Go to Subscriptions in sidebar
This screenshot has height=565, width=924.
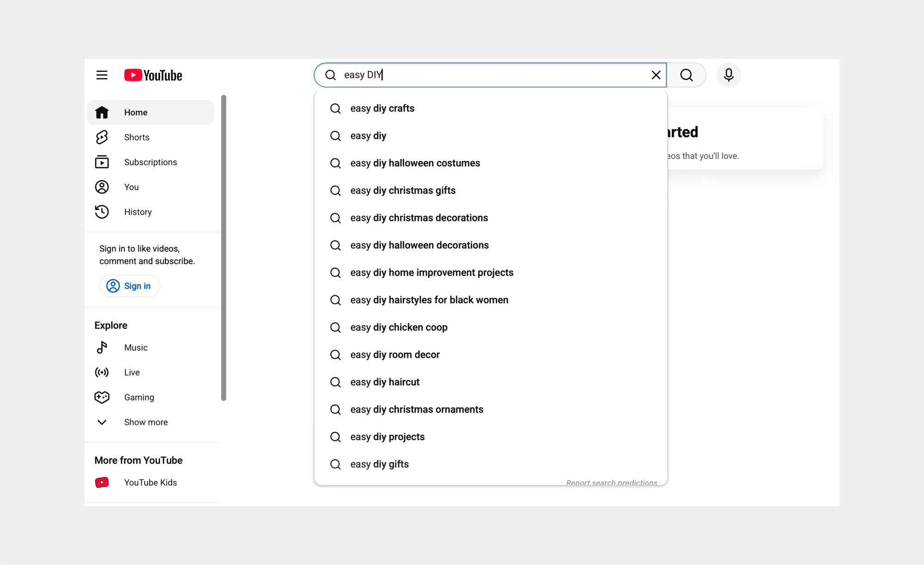(x=150, y=162)
